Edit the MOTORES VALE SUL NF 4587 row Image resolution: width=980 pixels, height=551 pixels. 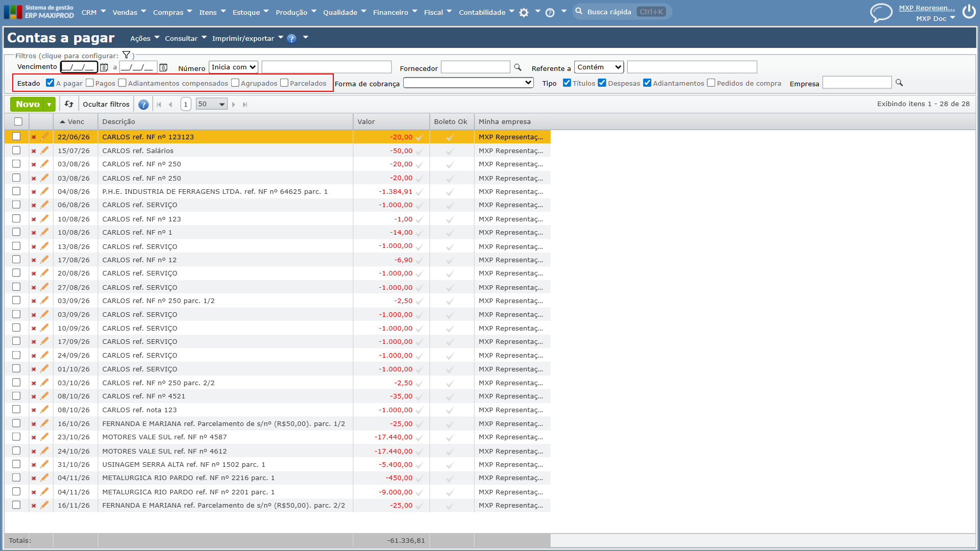click(44, 437)
